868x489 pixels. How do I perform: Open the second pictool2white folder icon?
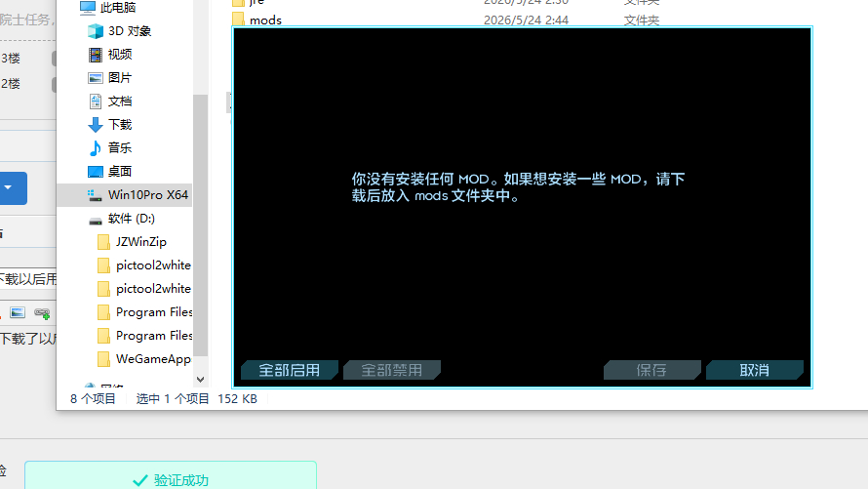pos(103,289)
